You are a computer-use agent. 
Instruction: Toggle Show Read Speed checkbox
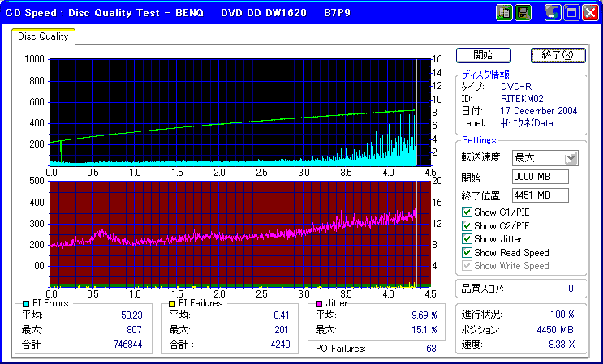(x=467, y=253)
